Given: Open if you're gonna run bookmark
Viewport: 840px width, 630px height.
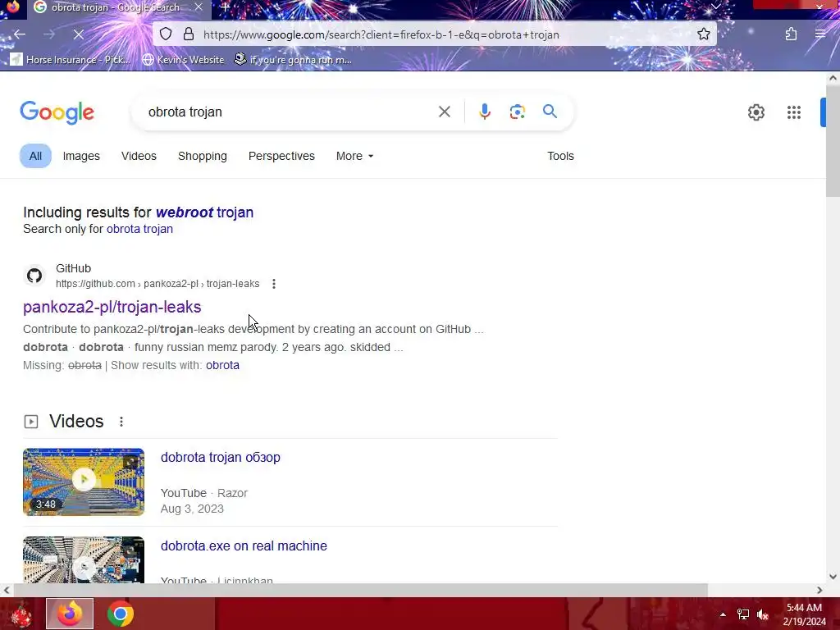Looking at the screenshot, I should [x=293, y=59].
